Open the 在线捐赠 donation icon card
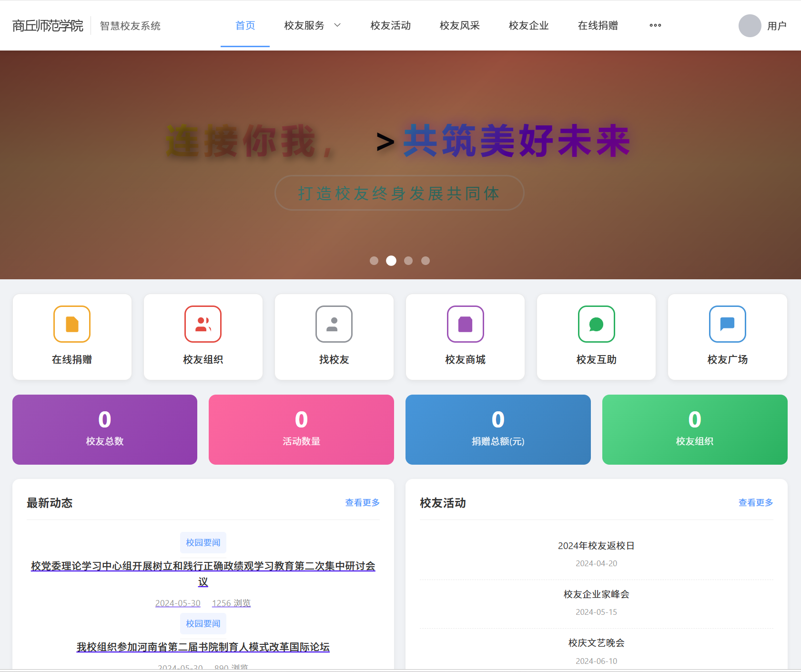 tap(72, 337)
